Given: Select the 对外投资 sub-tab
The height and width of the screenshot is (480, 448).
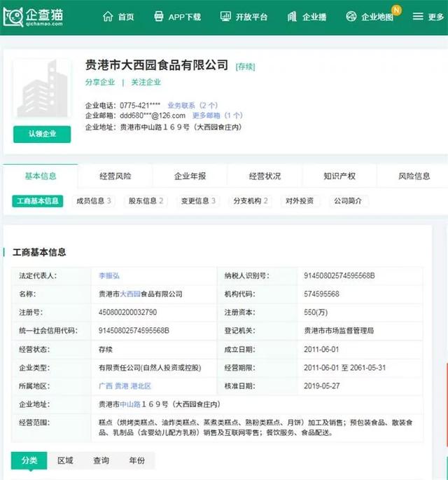Looking at the screenshot, I should click(300, 201).
